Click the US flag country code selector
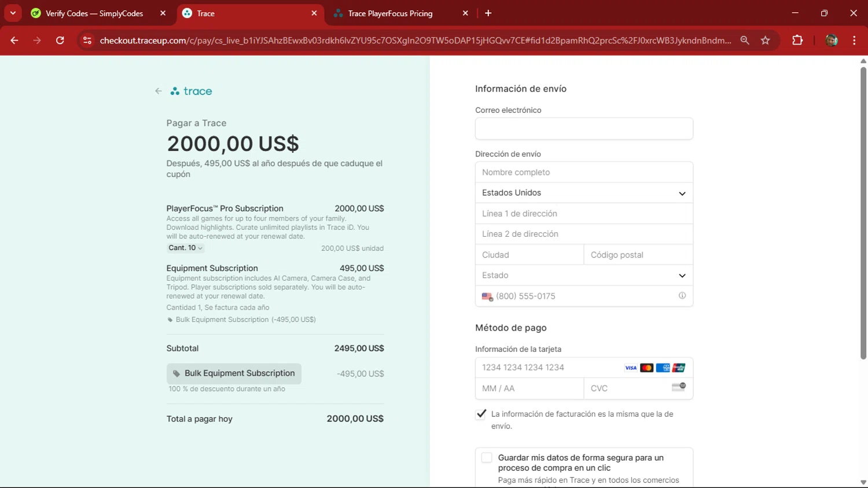The height and width of the screenshot is (488, 868). [487, 296]
